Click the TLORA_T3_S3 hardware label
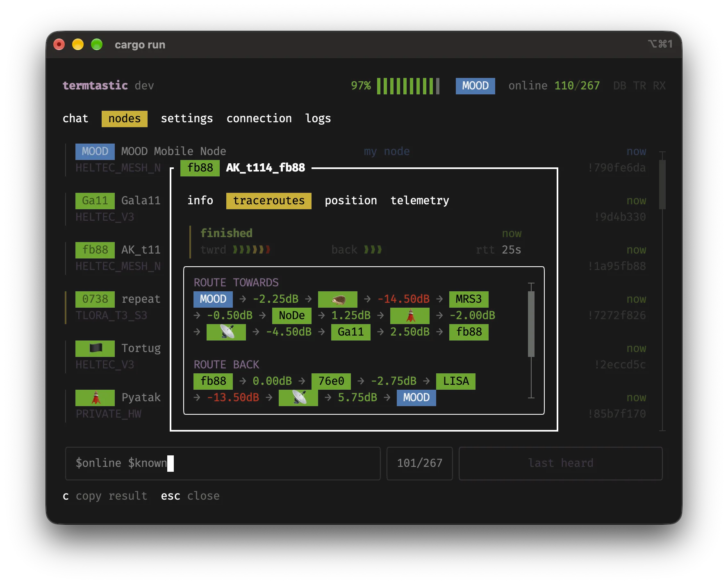 point(111,315)
